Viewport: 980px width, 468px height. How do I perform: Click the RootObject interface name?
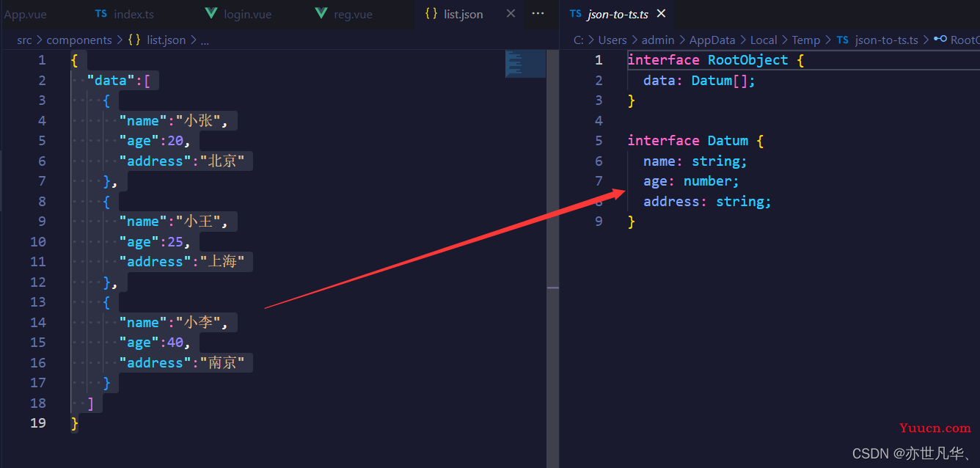pyautogui.click(x=748, y=60)
